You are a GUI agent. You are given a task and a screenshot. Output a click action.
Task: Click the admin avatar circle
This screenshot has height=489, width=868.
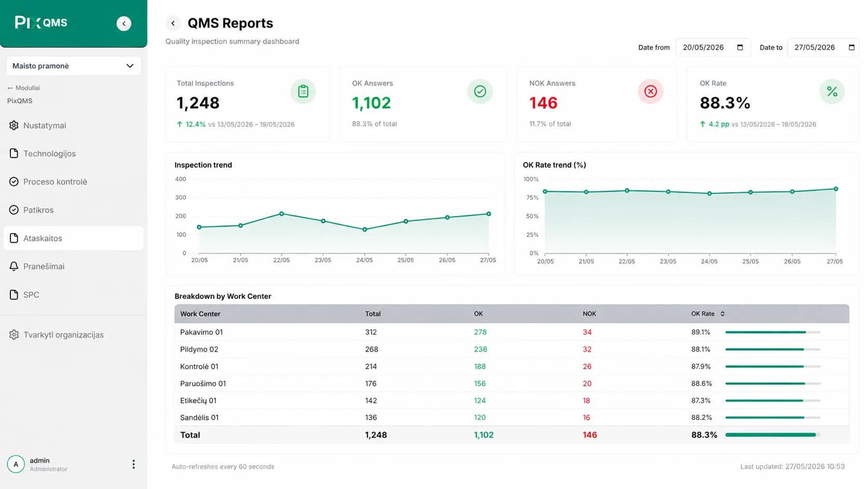click(x=16, y=464)
